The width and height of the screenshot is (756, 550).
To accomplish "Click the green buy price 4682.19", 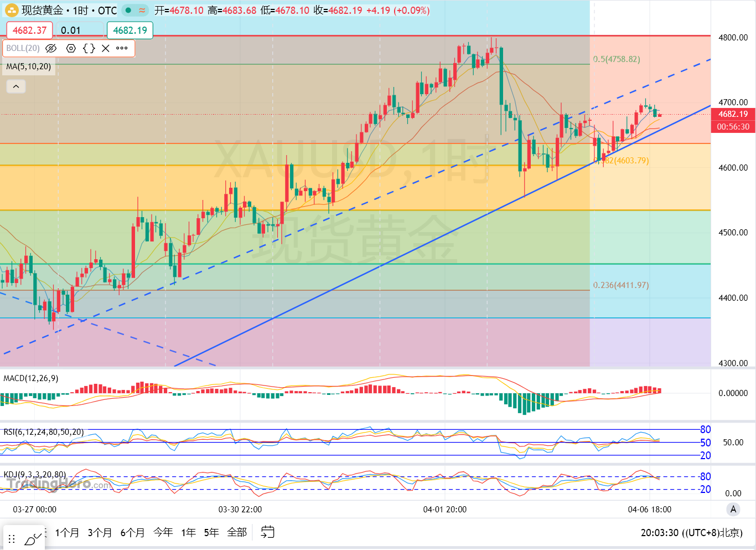I will point(130,30).
